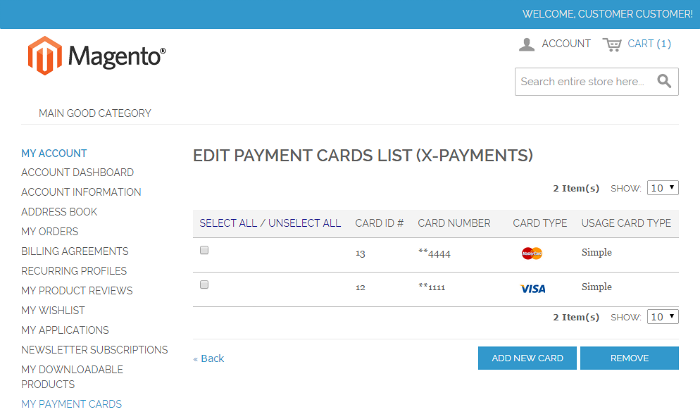This screenshot has width=700, height=419.
Task: Check the box for card **1111
Action: [x=204, y=285]
